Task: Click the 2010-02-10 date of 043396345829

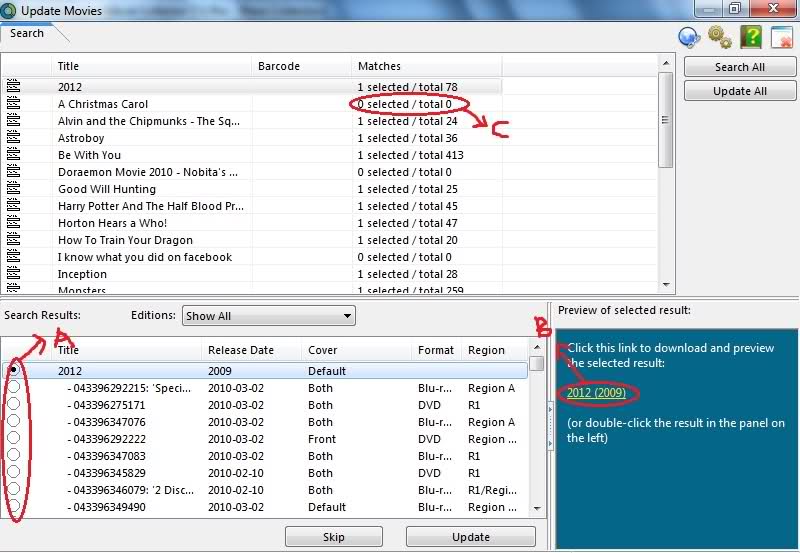Action: (x=236, y=473)
